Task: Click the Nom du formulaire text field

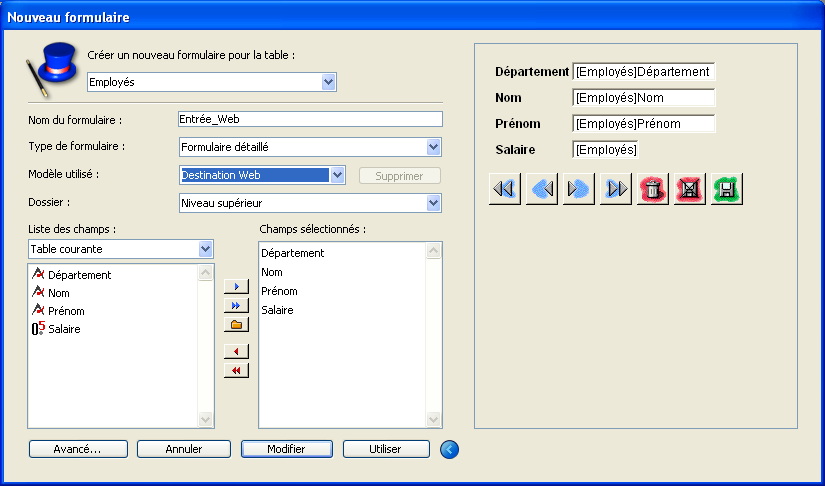Action: pos(309,119)
